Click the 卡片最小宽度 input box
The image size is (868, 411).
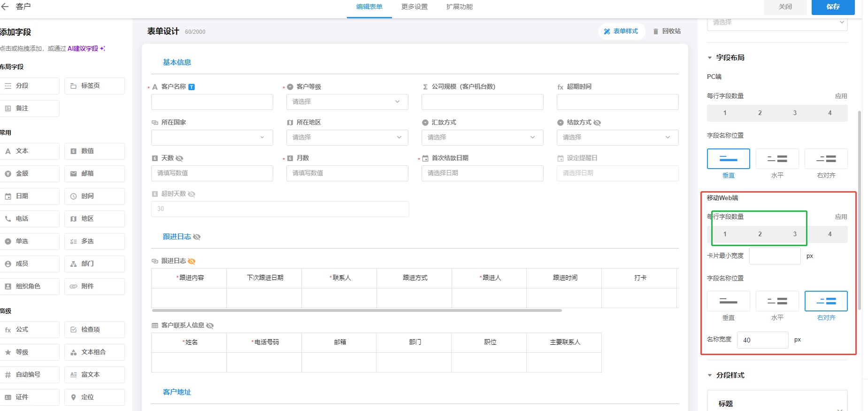[775, 256]
